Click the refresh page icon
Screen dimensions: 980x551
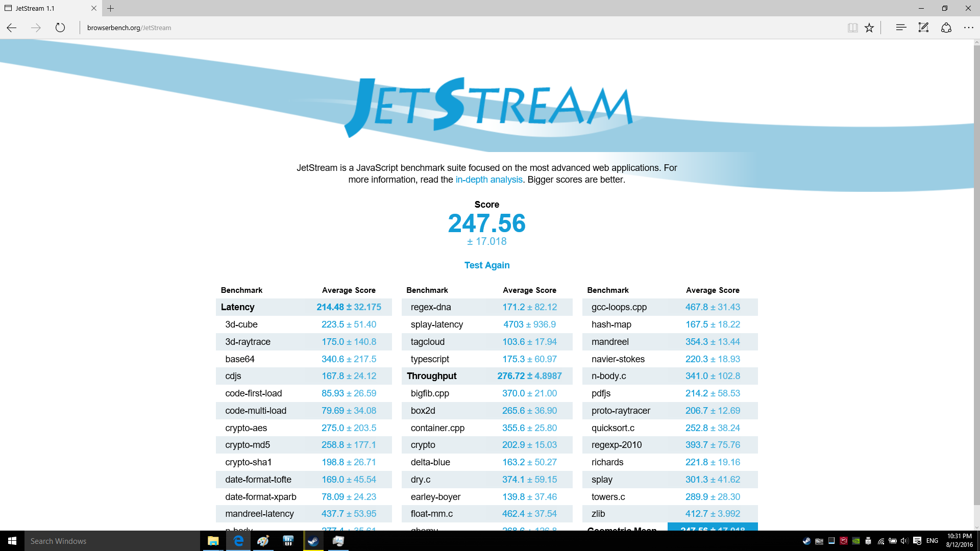[60, 28]
